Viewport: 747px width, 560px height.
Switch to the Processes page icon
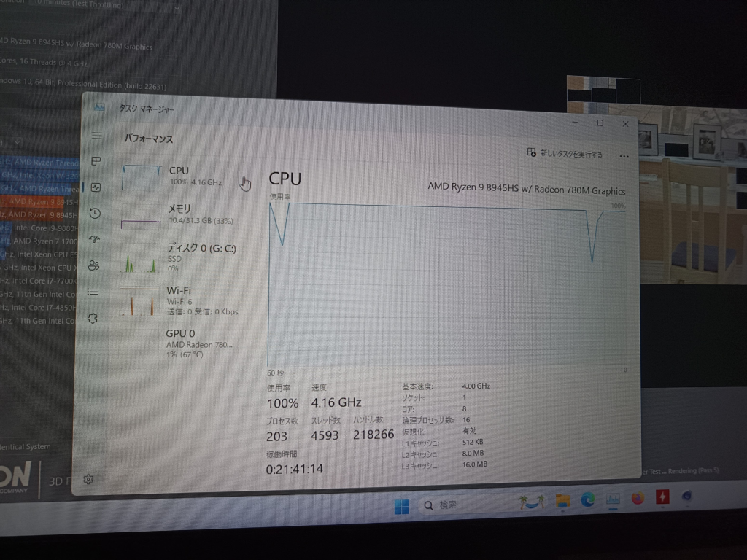(96, 161)
